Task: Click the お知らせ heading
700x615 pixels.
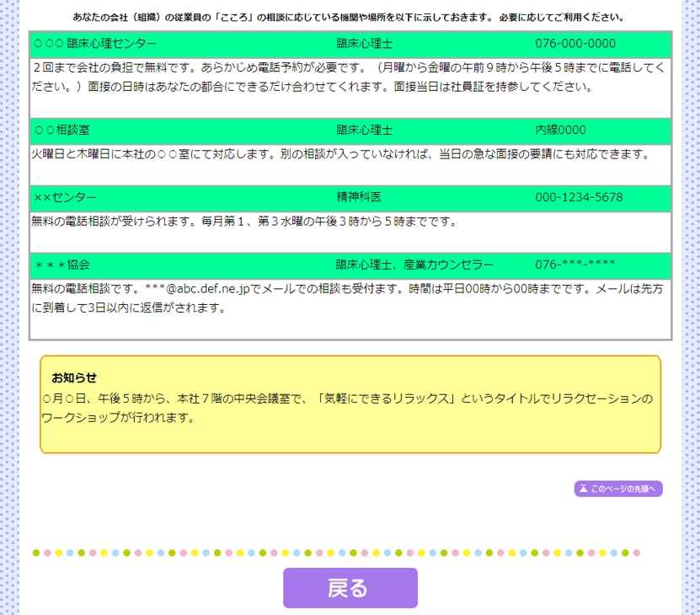Action: tap(74, 377)
